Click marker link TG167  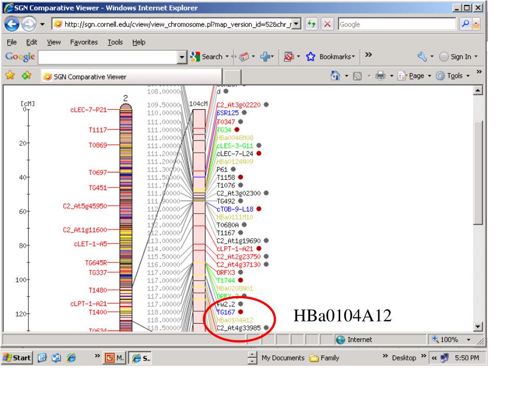coord(225,312)
